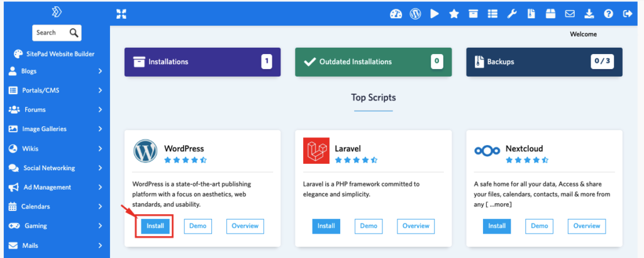Expand the Social Networking chevron
The width and height of the screenshot is (644, 258).
click(x=100, y=168)
